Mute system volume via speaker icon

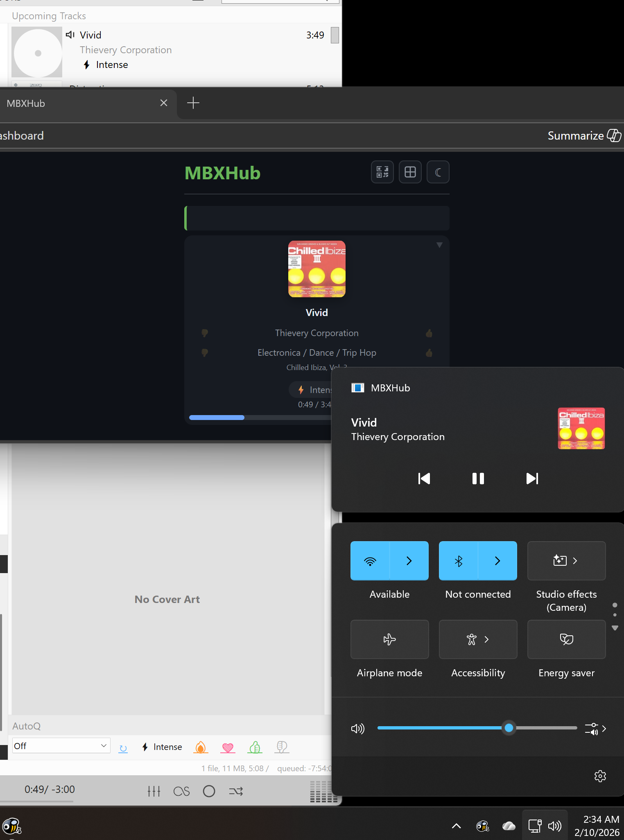358,728
